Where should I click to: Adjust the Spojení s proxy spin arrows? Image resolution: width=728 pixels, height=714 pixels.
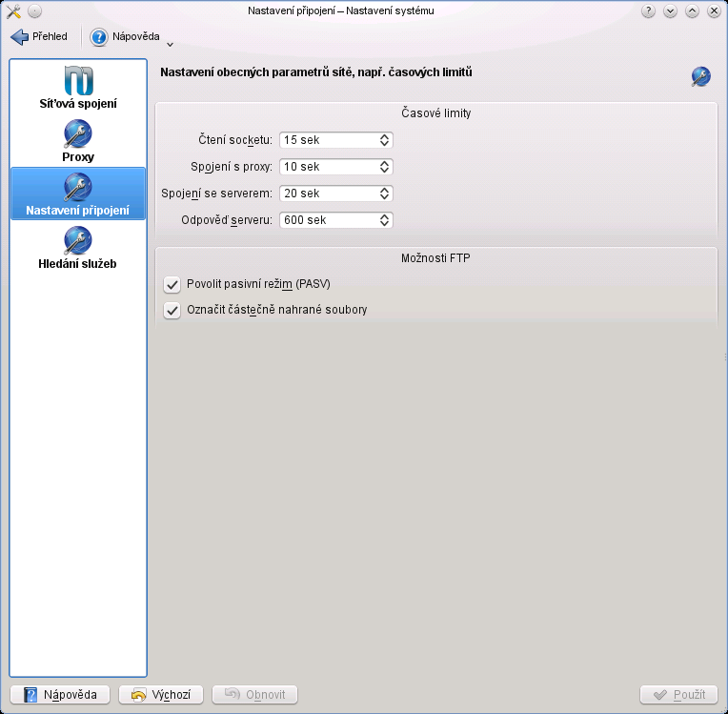pos(384,167)
